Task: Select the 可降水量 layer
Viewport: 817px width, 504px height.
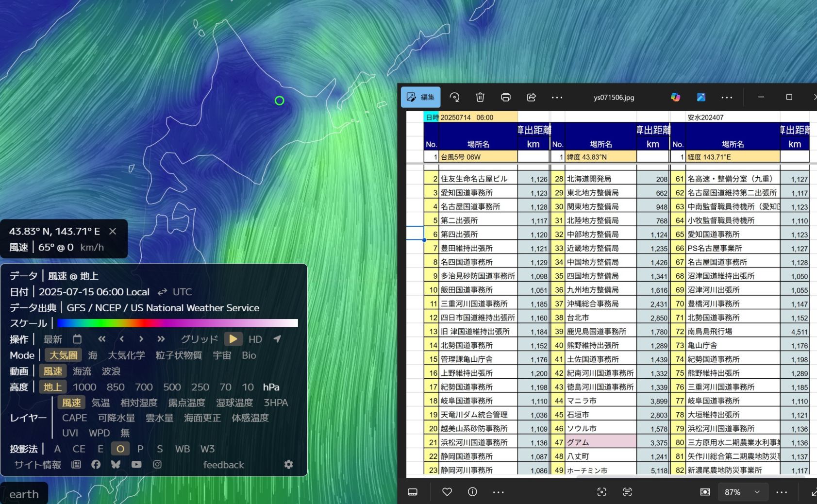Action: point(117,418)
